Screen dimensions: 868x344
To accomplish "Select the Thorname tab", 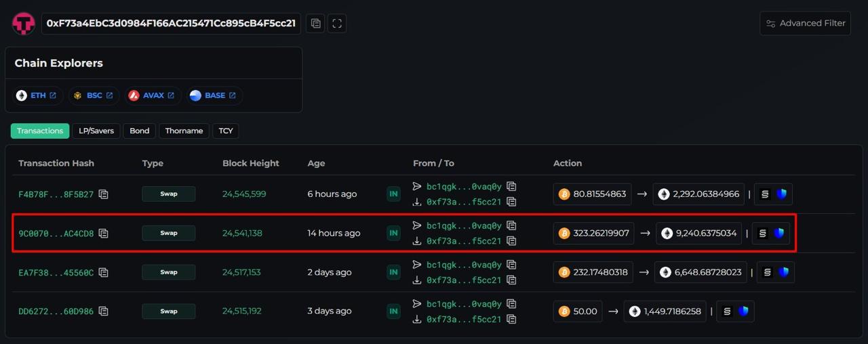I will [x=184, y=131].
